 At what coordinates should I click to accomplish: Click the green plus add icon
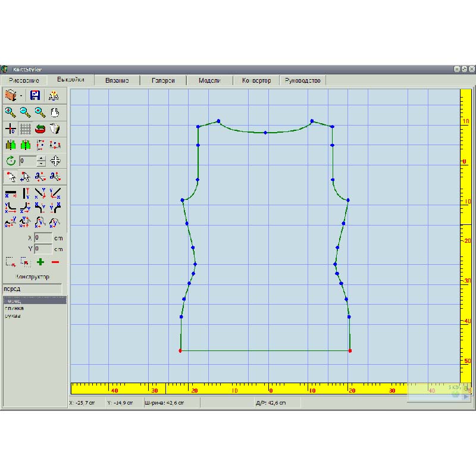coord(40,262)
